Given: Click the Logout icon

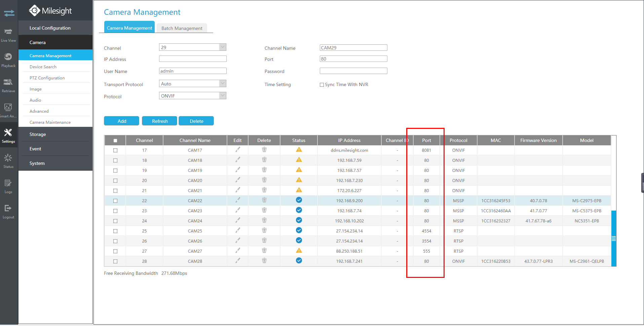Looking at the screenshot, I should (x=8, y=211).
